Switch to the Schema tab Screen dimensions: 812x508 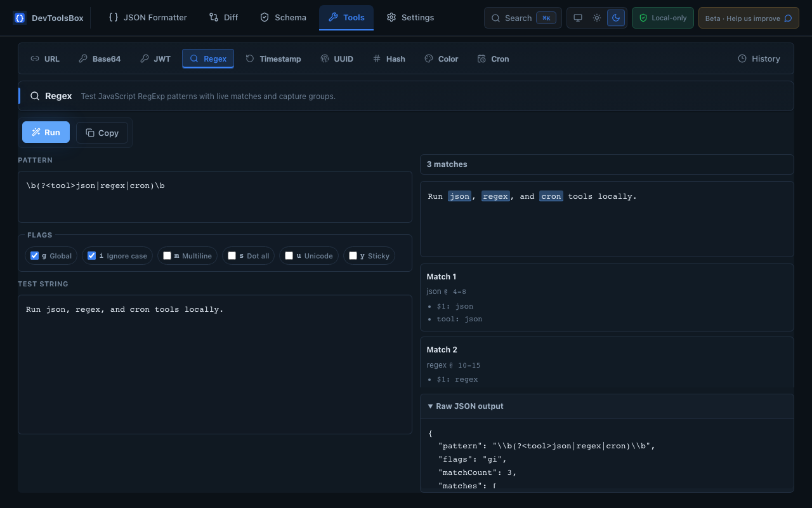click(283, 18)
